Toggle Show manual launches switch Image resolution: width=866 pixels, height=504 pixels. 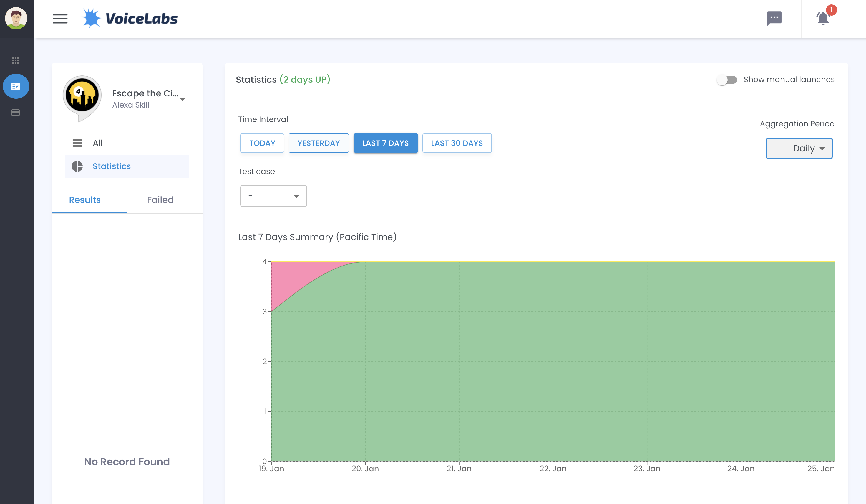[x=726, y=80]
